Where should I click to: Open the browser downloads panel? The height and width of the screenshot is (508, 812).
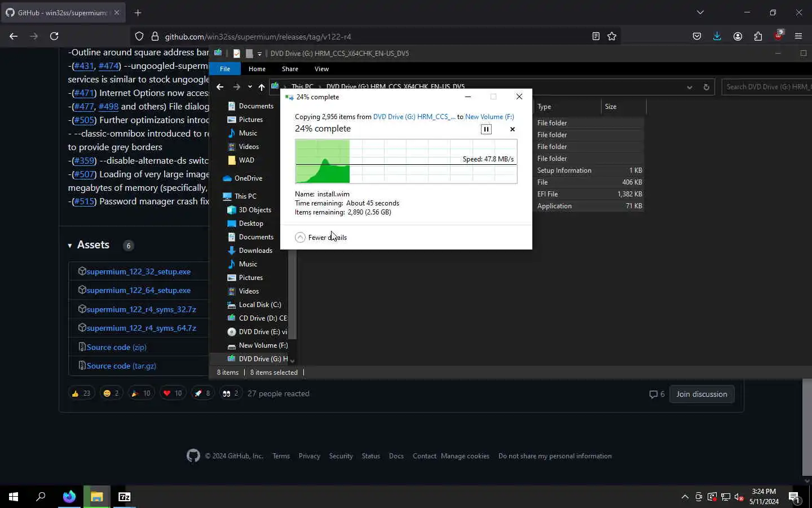717,36
